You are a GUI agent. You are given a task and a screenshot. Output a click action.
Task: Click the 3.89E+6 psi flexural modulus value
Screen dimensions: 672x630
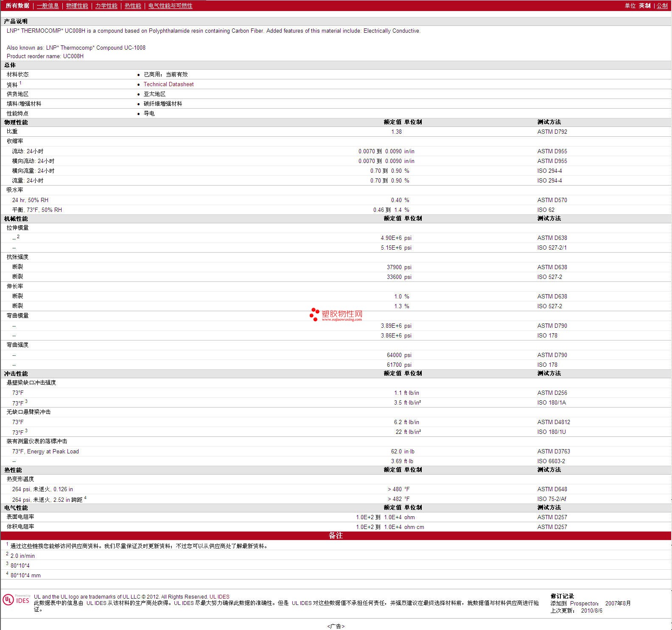396,326
